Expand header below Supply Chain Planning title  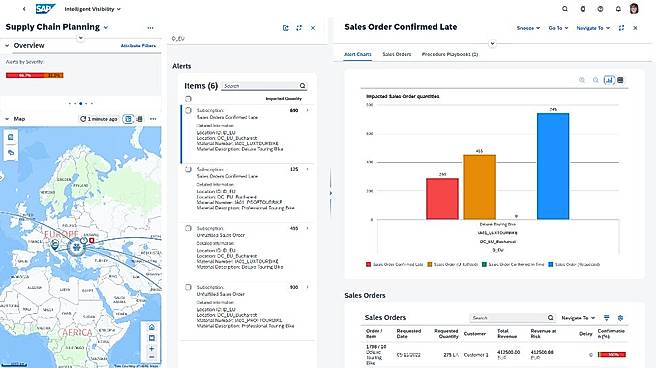coord(81,38)
